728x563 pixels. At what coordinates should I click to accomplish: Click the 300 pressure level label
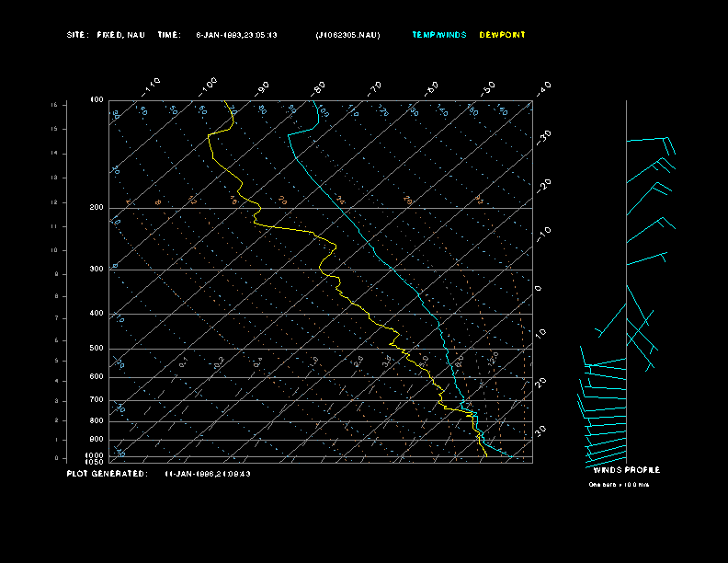tap(97, 270)
